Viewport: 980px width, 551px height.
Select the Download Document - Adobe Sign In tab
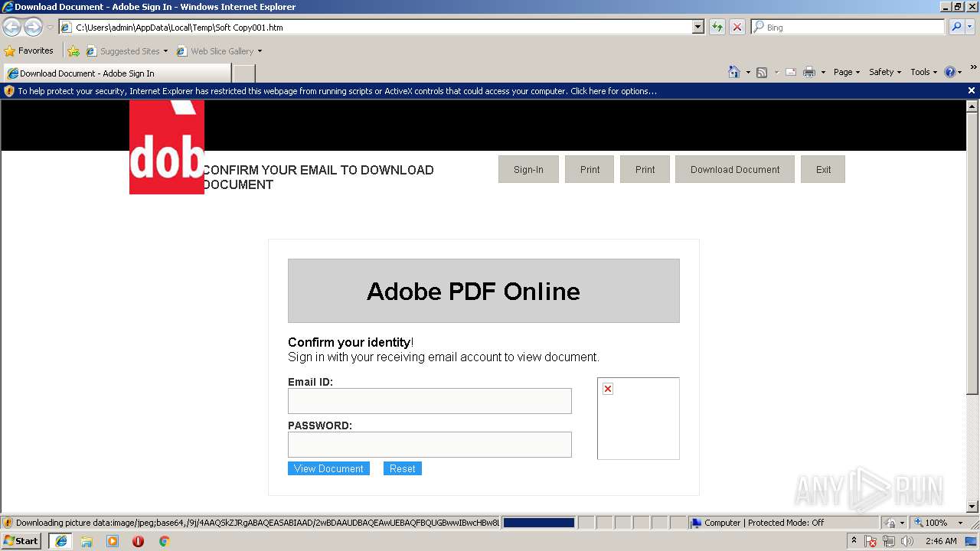click(116, 73)
